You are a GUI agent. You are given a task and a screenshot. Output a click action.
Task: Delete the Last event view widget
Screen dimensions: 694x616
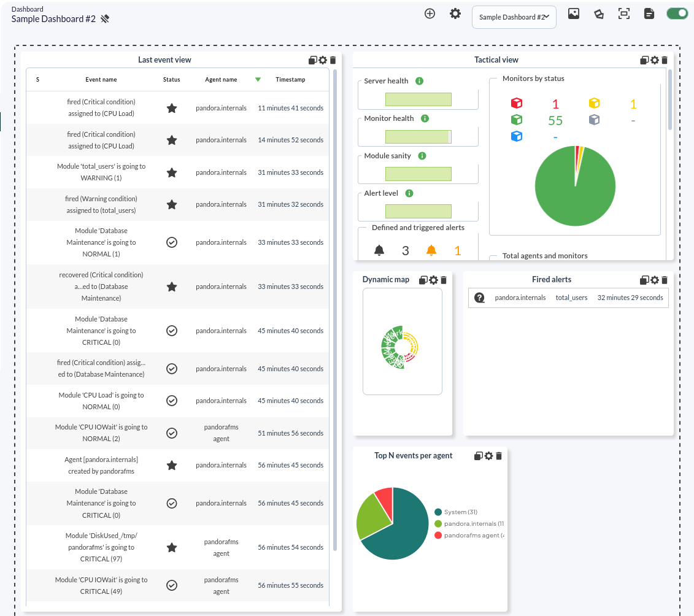[x=333, y=60]
